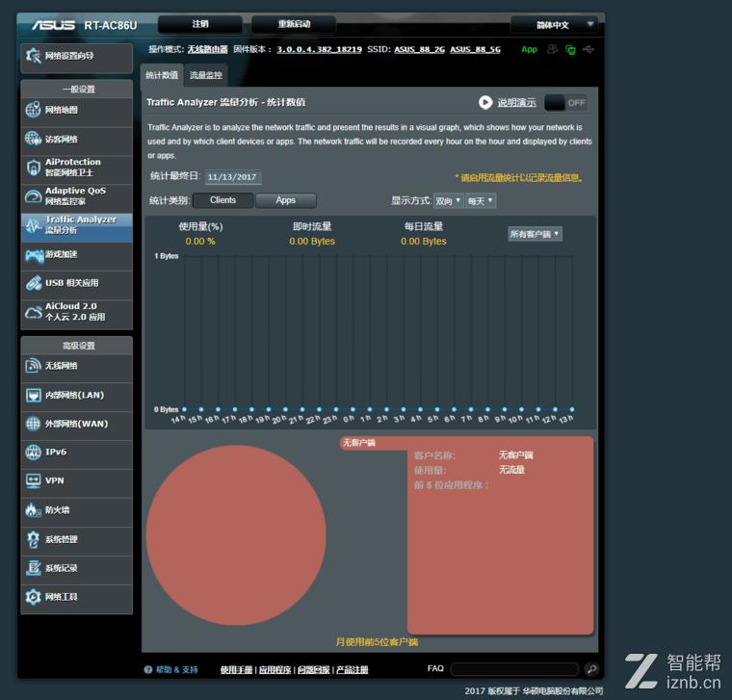Click the green network clients status icon
This screenshot has height=700, width=732.
click(570, 49)
